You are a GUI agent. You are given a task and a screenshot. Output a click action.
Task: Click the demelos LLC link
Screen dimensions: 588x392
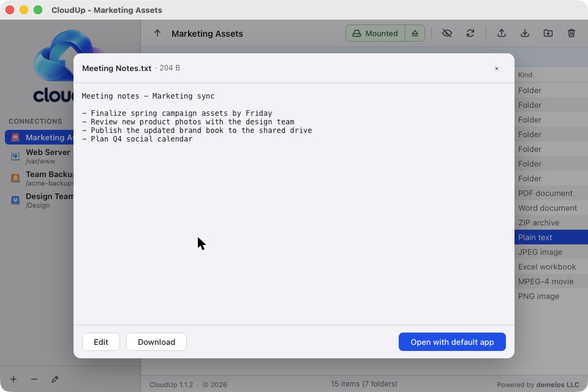click(557, 385)
